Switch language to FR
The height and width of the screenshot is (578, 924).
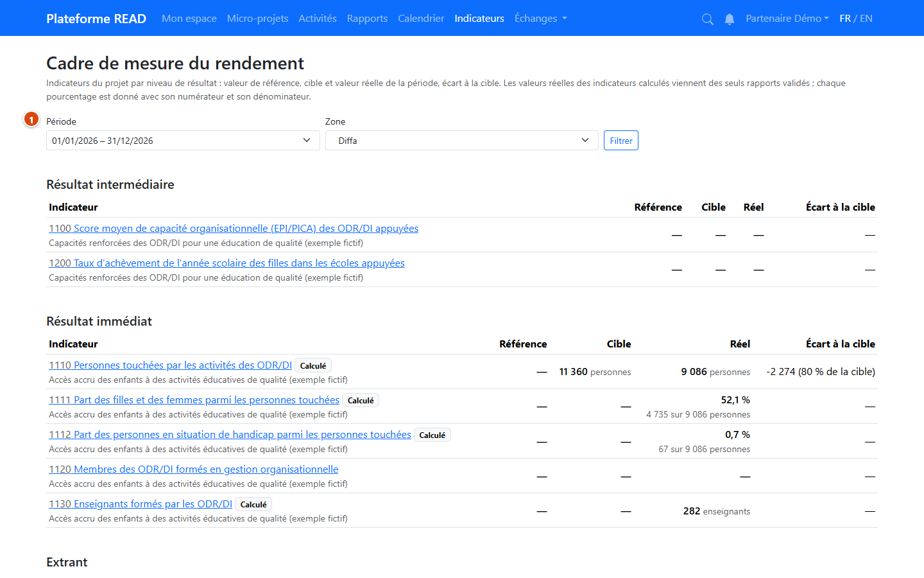[x=845, y=19]
